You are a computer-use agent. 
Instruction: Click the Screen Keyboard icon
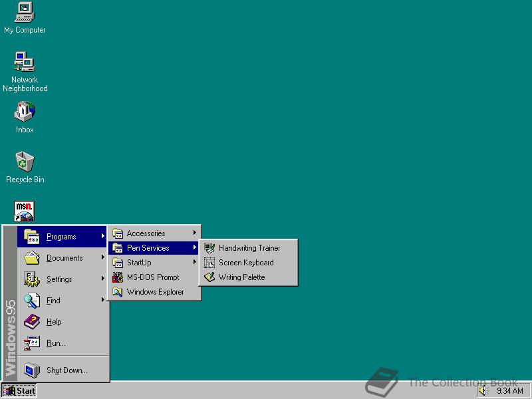click(209, 263)
